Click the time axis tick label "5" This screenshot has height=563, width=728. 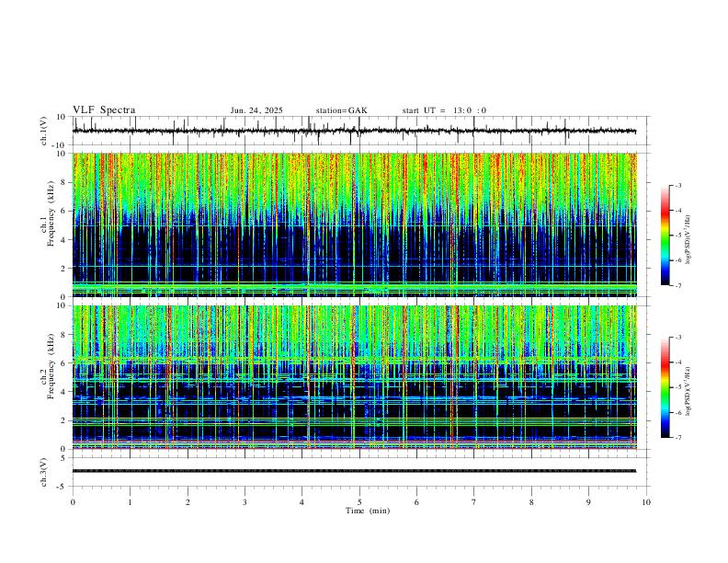(x=359, y=502)
